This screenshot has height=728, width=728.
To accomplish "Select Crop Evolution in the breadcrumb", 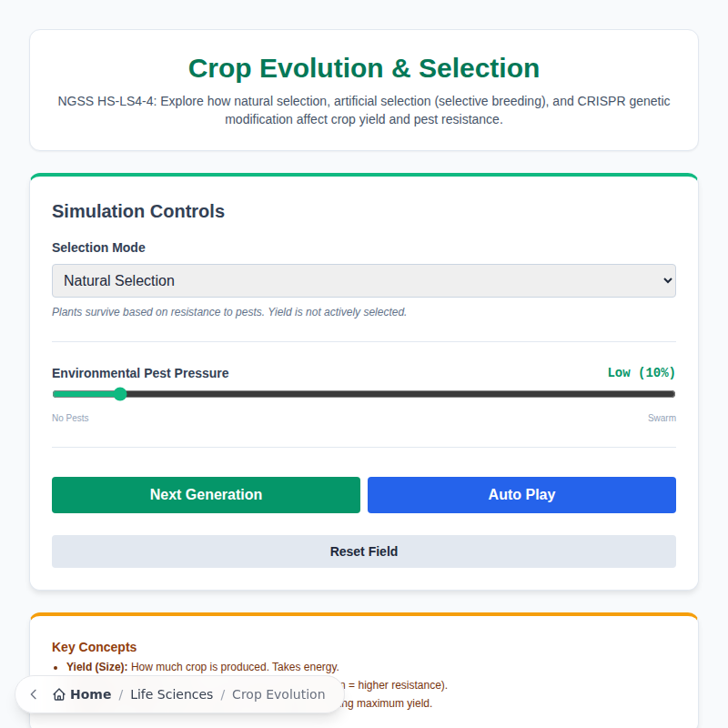I will coord(278,693).
